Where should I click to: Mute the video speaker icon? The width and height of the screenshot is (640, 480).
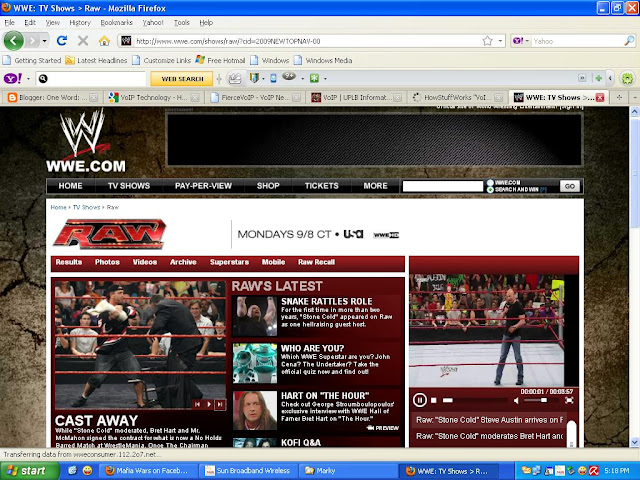click(x=516, y=400)
